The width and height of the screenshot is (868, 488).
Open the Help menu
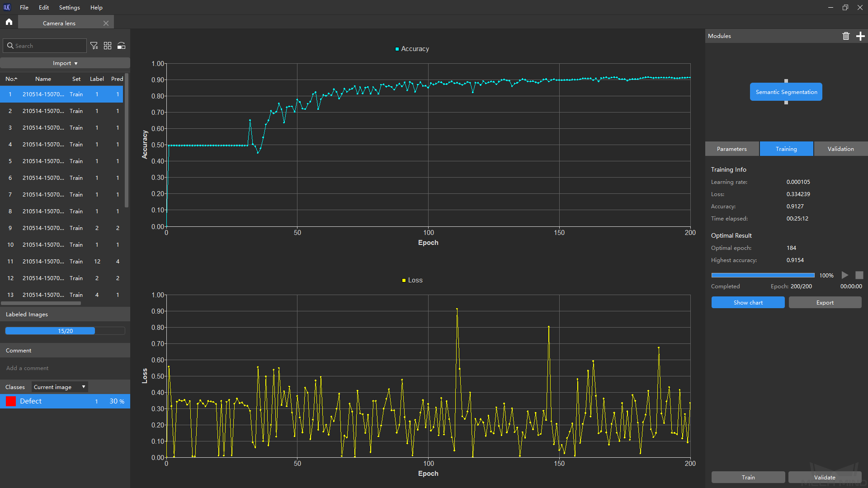click(96, 7)
